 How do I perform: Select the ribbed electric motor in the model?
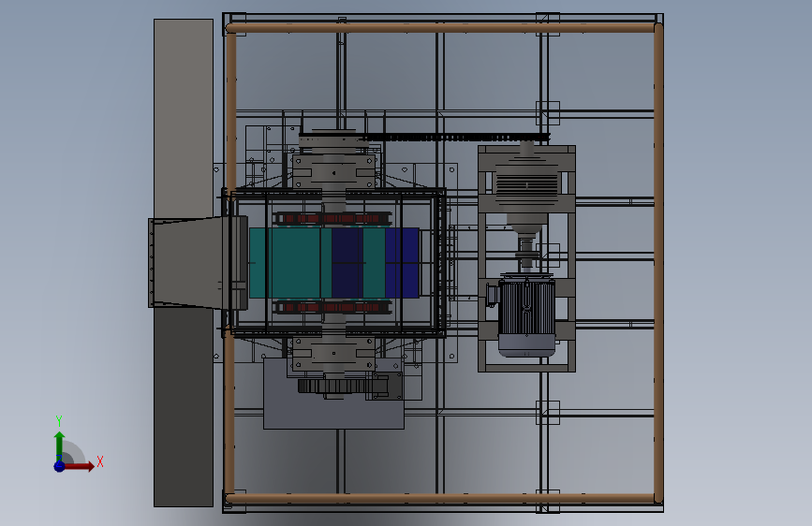[x=526, y=317]
